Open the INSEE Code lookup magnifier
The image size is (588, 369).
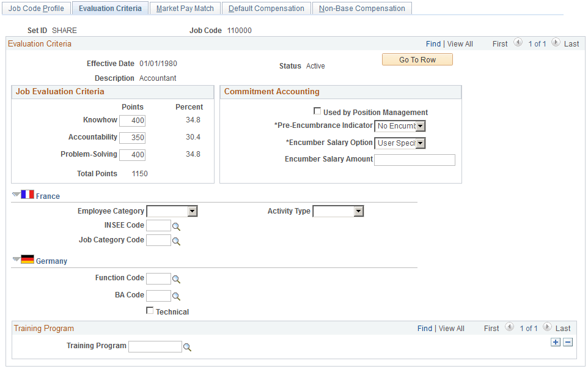[176, 225]
